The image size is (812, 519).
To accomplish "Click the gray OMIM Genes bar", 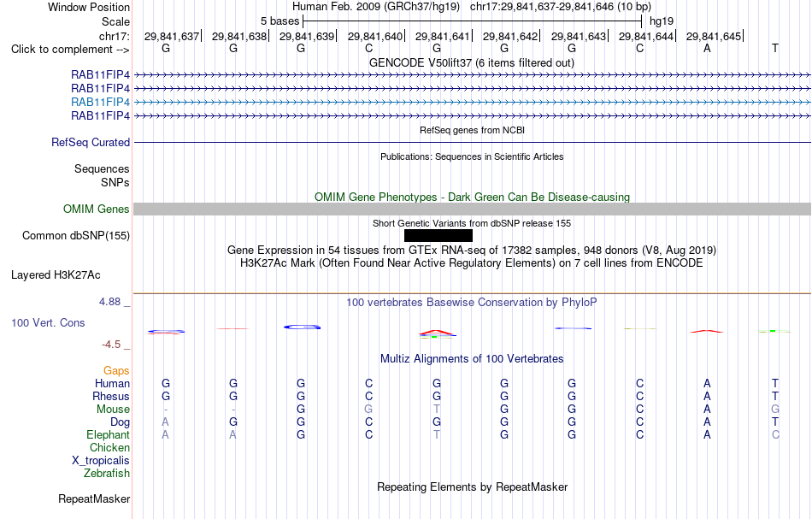I will (473, 209).
